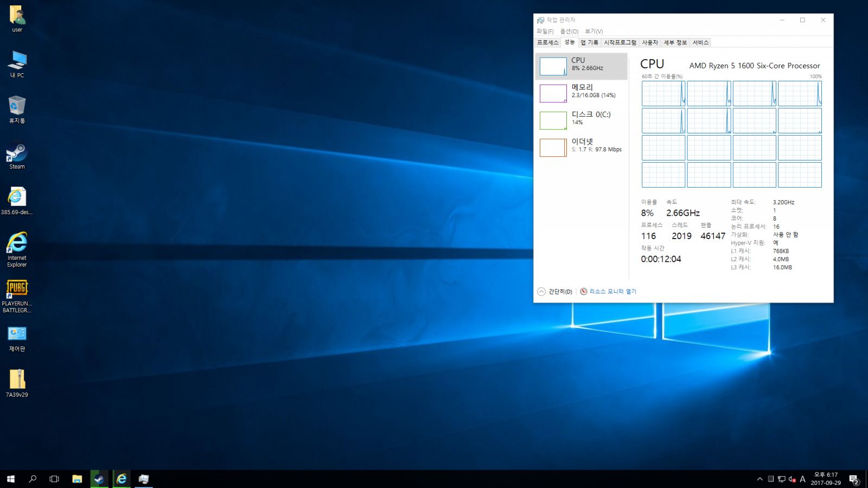
Task: Open the 보기(V) menu
Action: click(593, 31)
